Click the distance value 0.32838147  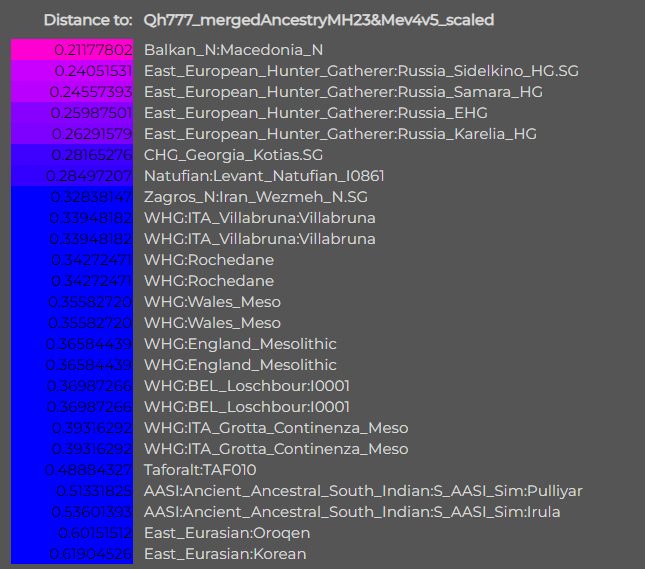pyautogui.click(x=91, y=197)
